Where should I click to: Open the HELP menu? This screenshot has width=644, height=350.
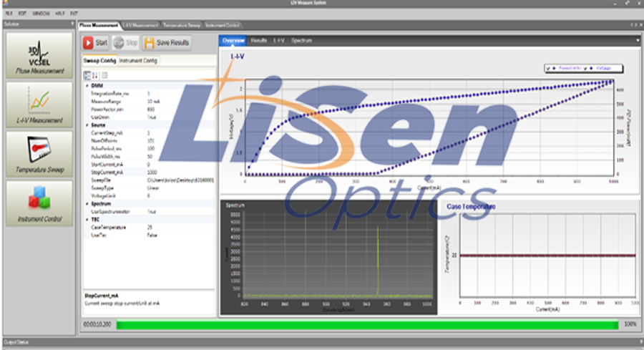point(60,13)
